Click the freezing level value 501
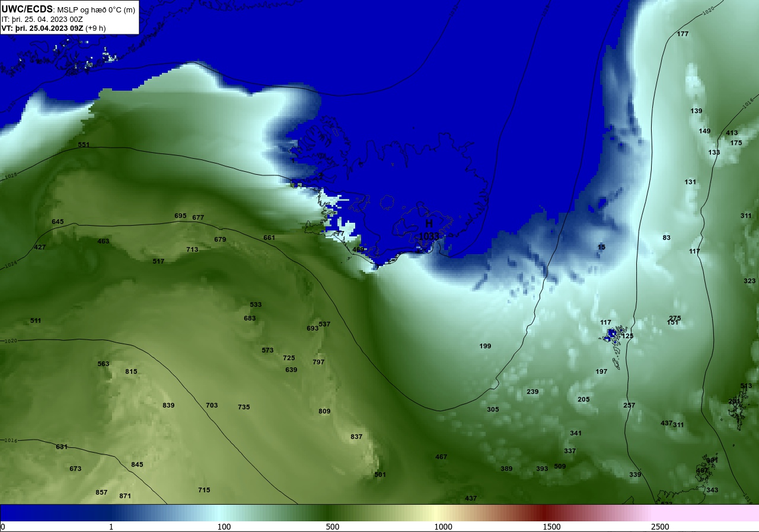This screenshot has height=532, width=759. [380, 475]
